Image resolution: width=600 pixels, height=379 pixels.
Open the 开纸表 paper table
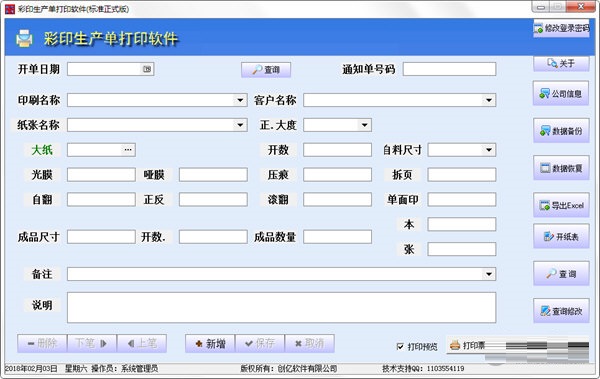pos(561,236)
